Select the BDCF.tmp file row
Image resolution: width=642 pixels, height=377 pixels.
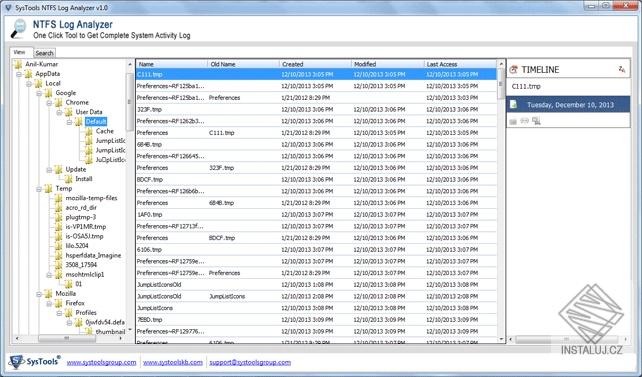point(316,180)
